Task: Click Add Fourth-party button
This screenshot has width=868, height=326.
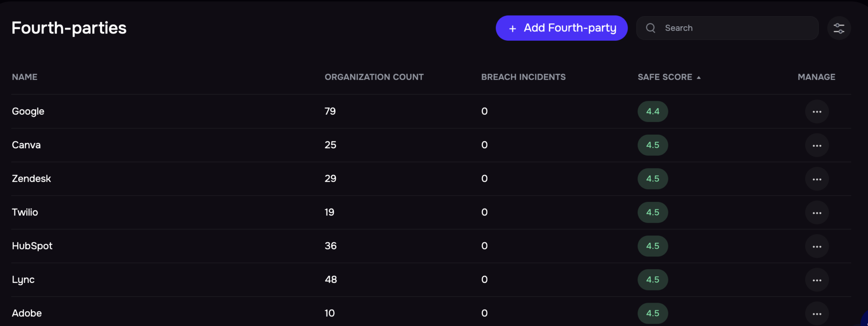Action: pos(561,28)
